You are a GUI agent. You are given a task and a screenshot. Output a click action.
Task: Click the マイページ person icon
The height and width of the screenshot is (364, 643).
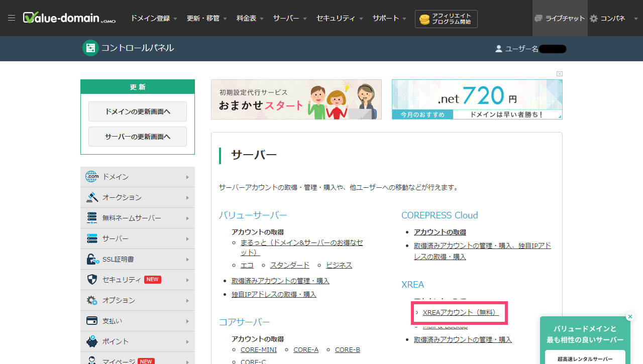pos(92,360)
